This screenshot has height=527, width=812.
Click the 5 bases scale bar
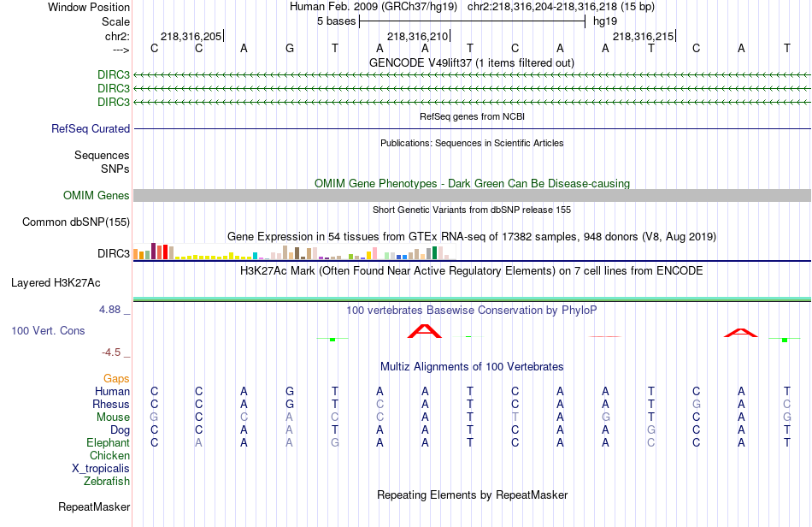pyautogui.click(x=472, y=21)
